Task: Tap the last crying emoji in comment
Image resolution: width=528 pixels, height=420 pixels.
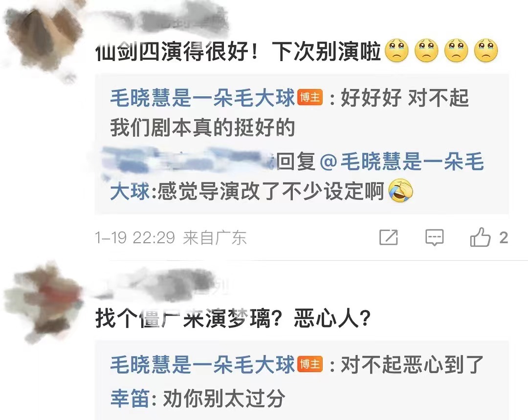Action: [486, 51]
